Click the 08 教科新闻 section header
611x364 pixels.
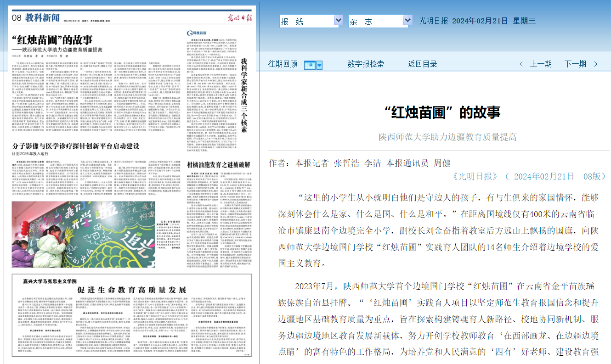point(36,18)
